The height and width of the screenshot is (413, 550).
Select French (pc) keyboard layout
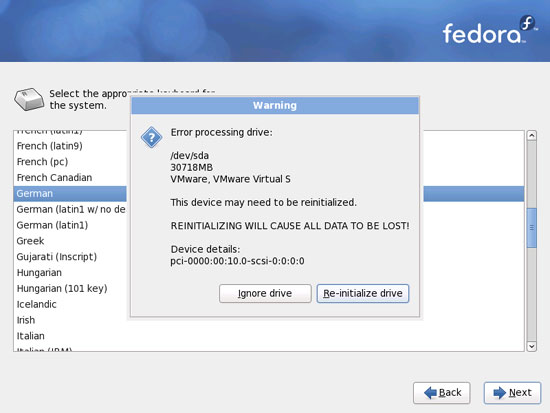[x=42, y=162]
